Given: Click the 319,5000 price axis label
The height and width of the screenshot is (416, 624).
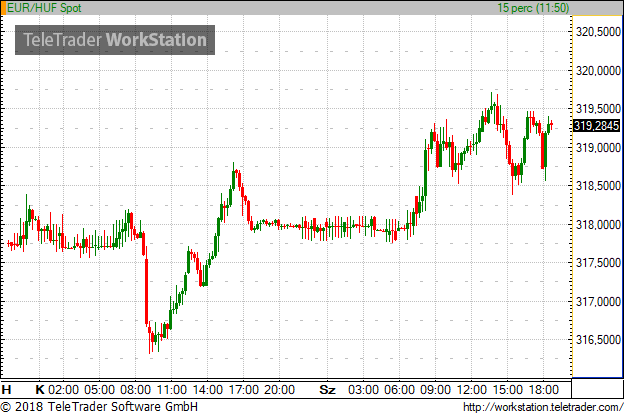Looking at the screenshot, I should point(599,109).
